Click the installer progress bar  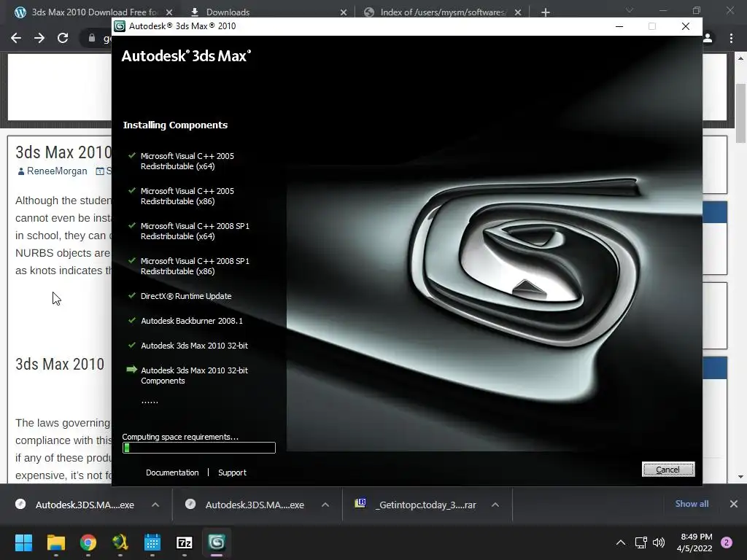(198, 448)
